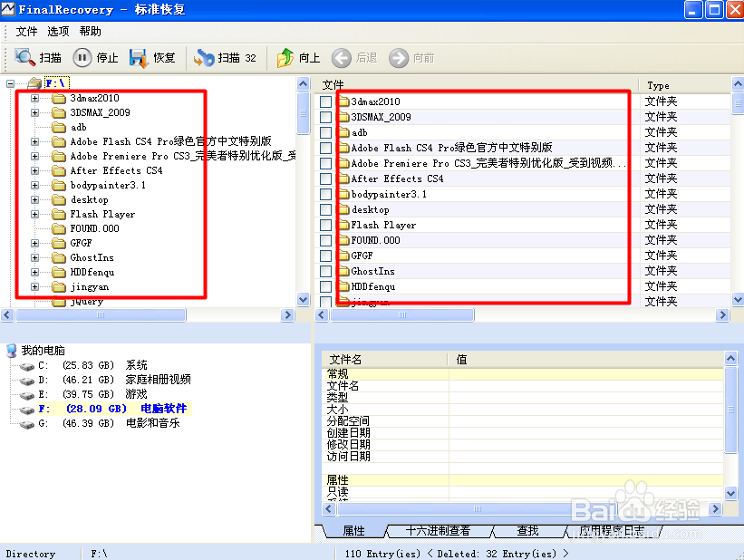The width and height of the screenshot is (744, 560).
Task: Click the FinalRecovery title bar app icon
Action: point(8,9)
